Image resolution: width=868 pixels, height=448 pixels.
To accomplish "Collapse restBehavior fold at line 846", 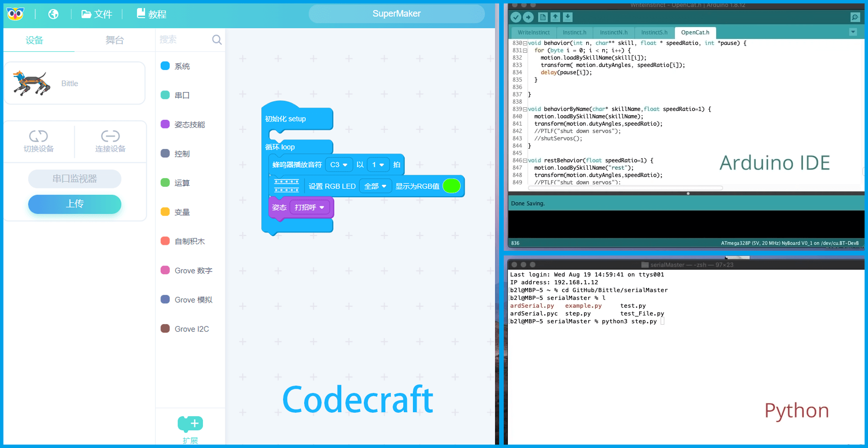I will (525, 160).
